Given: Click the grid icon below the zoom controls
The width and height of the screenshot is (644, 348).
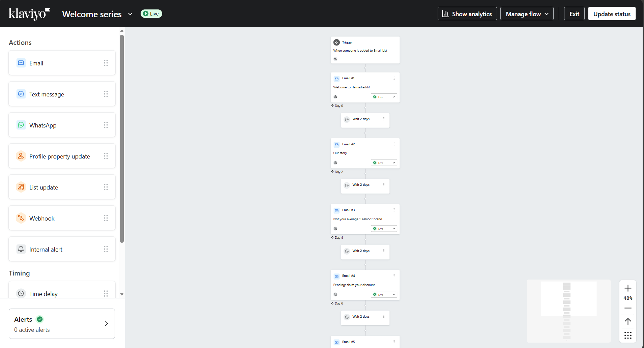Looking at the screenshot, I should tap(628, 335).
